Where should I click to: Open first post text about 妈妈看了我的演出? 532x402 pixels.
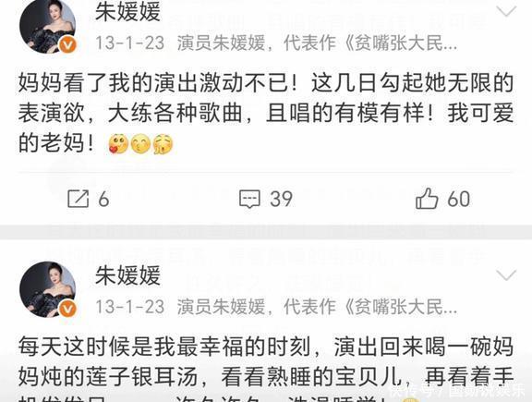point(266,114)
